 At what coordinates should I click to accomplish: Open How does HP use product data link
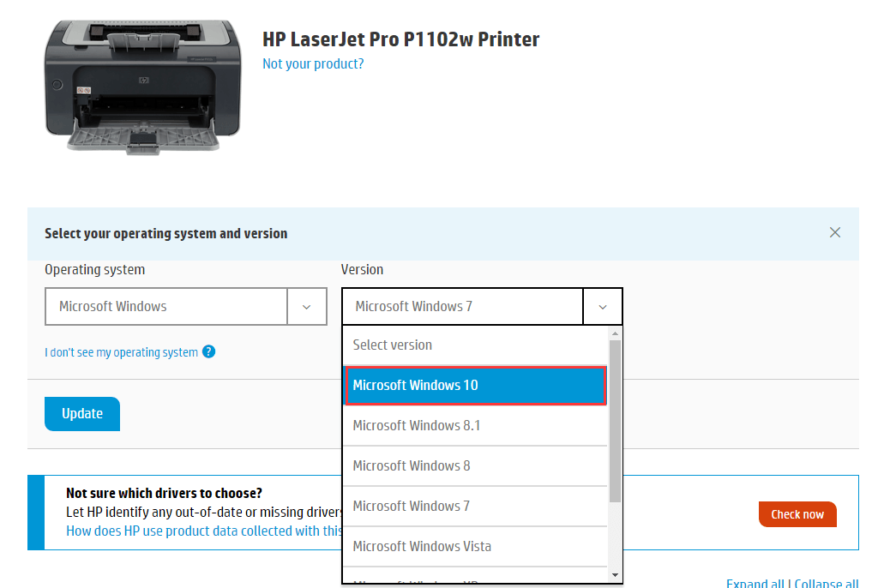[204, 531]
